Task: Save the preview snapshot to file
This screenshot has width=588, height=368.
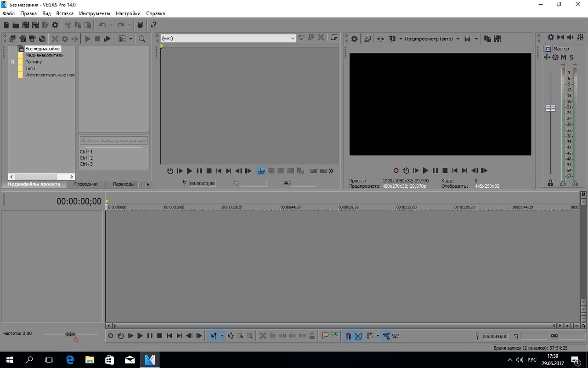Action: point(497,39)
